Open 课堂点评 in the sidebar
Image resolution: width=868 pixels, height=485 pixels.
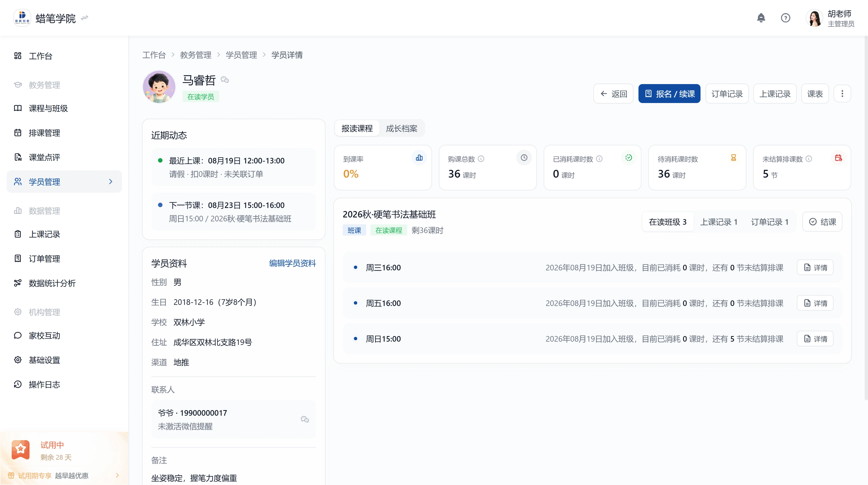click(64, 157)
